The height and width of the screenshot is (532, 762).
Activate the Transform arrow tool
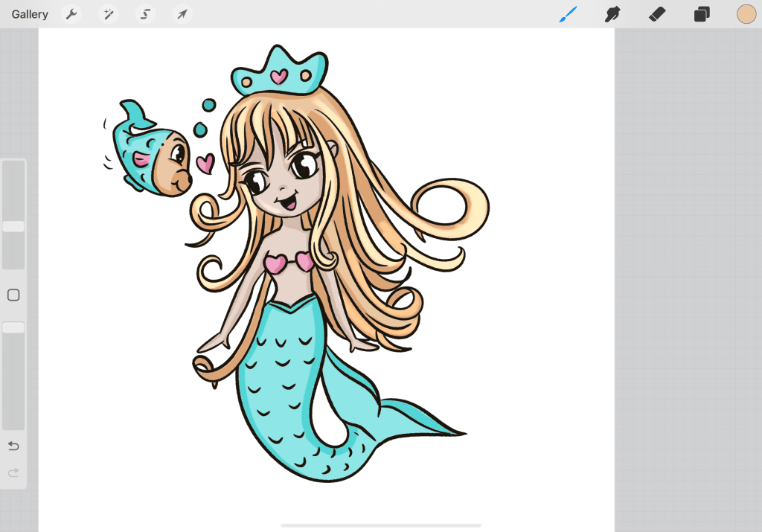182,14
